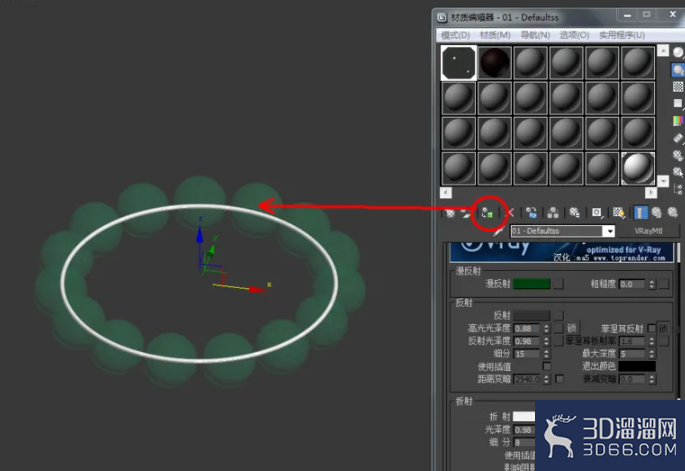Image resolution: width=685 pixels, height=471 pixels.
Task: Open green 漫反射 color swatch
Action: click(531, 284)
